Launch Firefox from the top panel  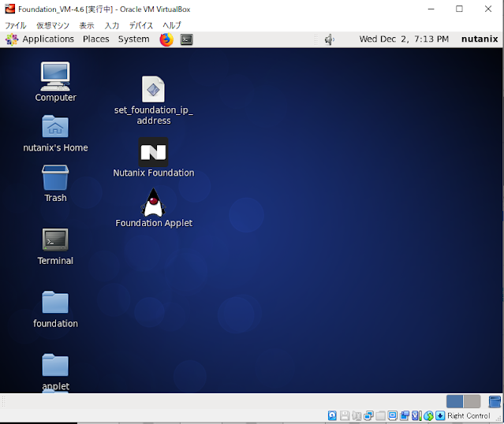(x=166, y=39)
